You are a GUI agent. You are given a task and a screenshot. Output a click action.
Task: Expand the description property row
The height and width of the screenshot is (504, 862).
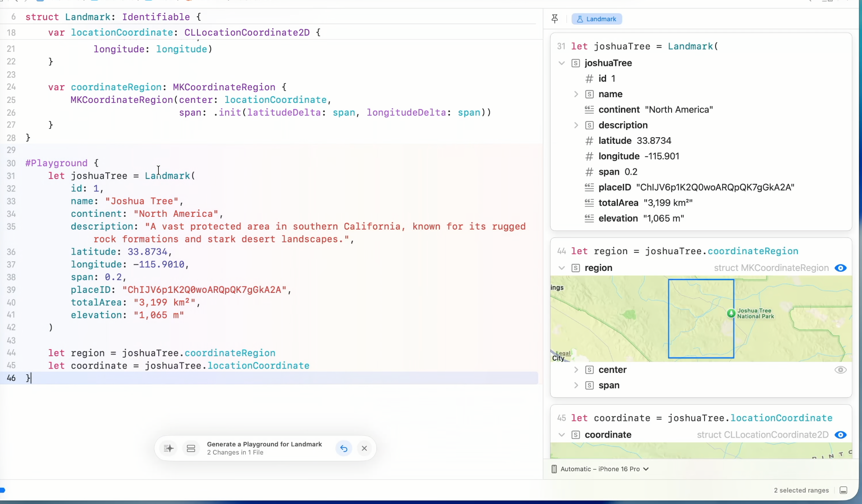click(x=576, y=125)
